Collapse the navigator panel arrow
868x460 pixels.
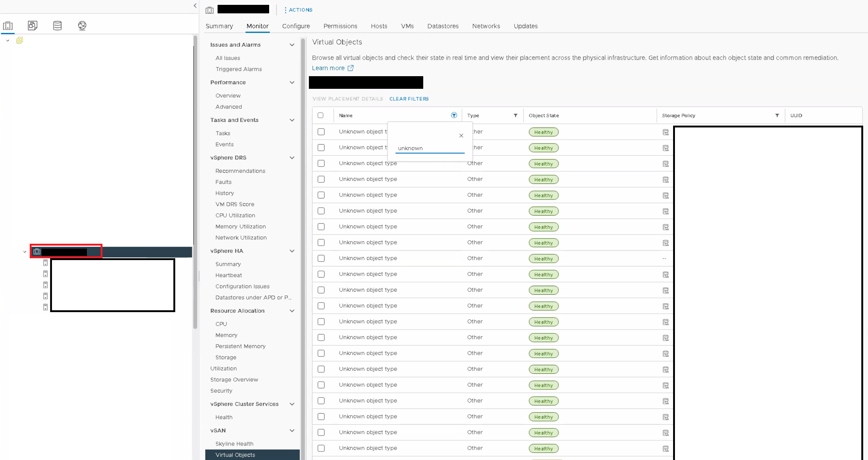195,6
